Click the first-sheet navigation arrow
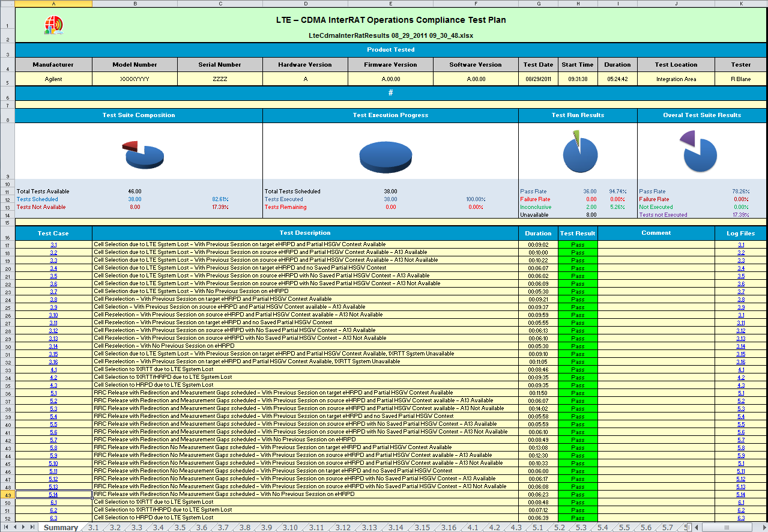Screen dimensions: 768x532 [7, 527]
